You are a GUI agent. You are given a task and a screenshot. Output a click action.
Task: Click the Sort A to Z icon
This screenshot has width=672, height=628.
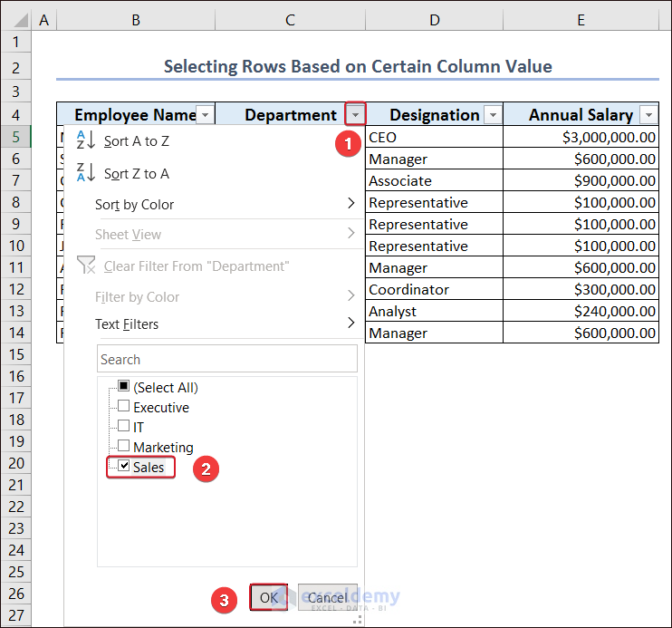(x=85, y=140)
